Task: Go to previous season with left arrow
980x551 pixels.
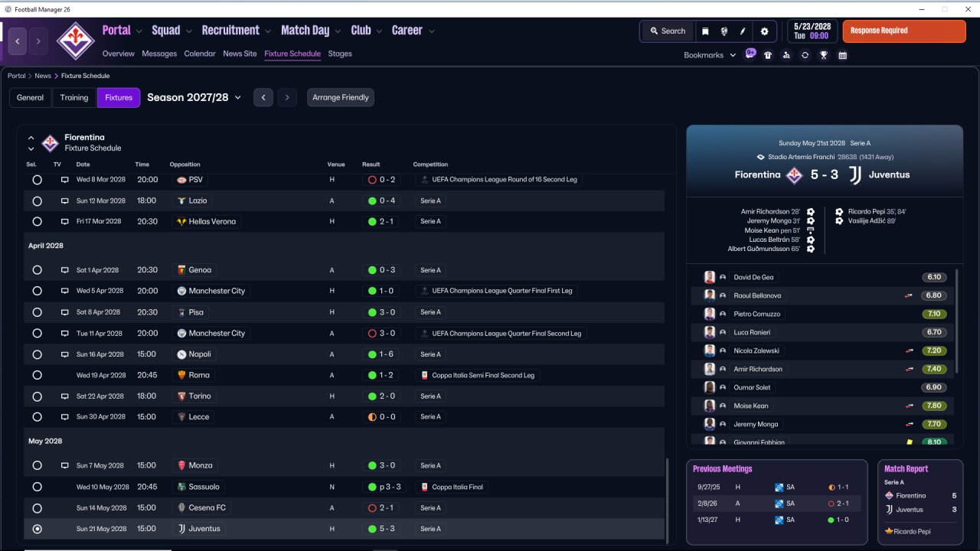Action: coord(263,98)
